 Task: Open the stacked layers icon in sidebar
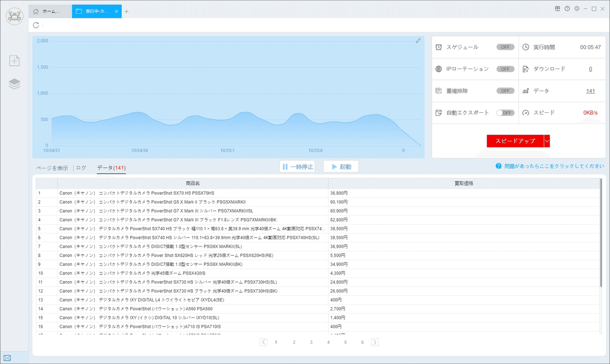tap(14, 84)
